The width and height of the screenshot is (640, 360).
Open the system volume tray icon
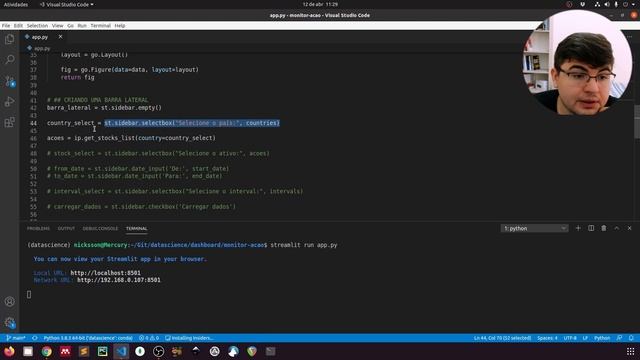pos(607,4)
